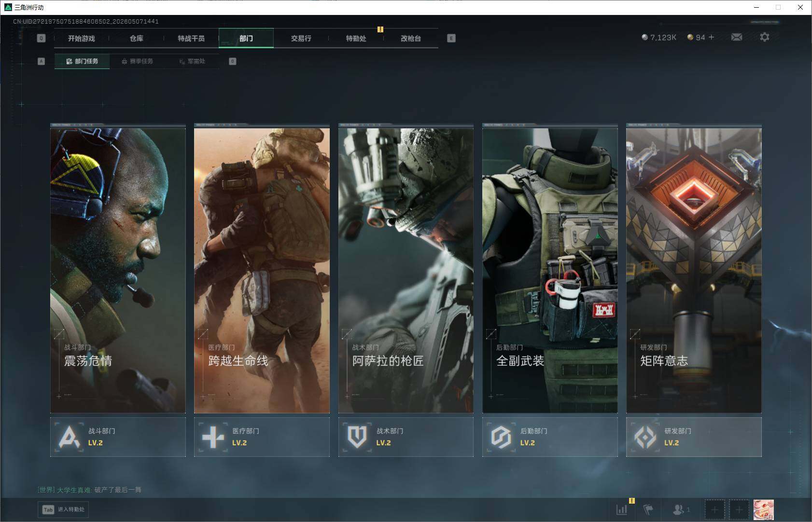This screenshot has height=522, width=812.
Task: Click the 战术部门 LV.2 button
Action: [406, 437]
